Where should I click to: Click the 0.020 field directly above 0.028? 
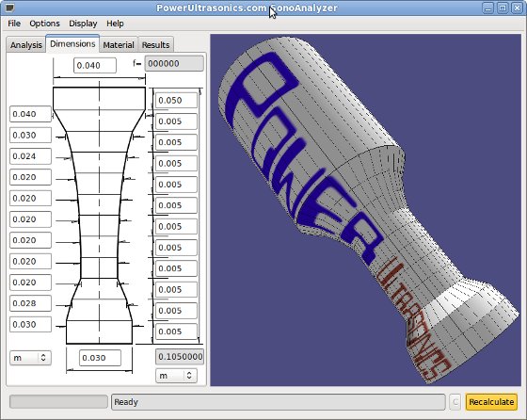point(30,283)
